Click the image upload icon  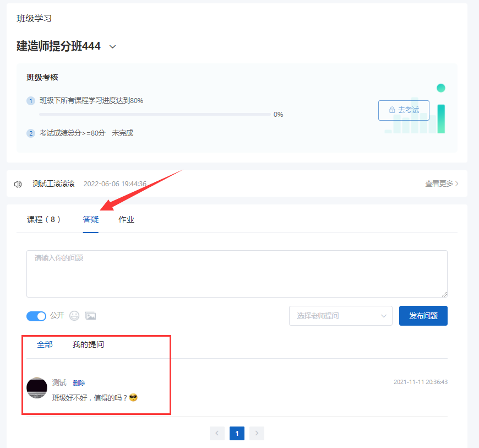click(x=90, y=316)
